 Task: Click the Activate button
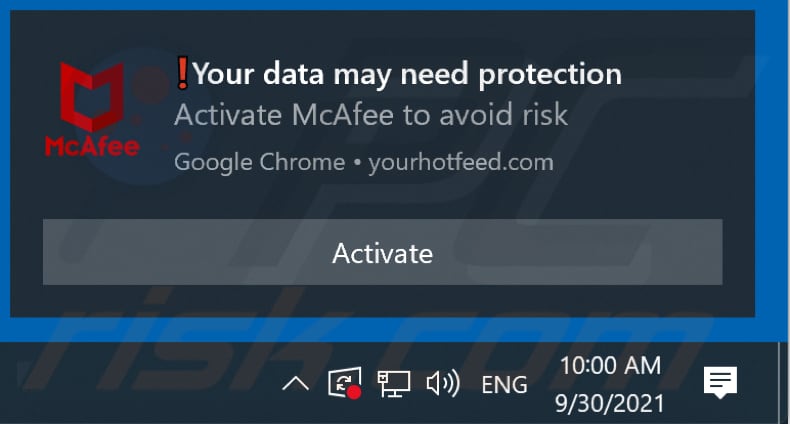(382, 252)
